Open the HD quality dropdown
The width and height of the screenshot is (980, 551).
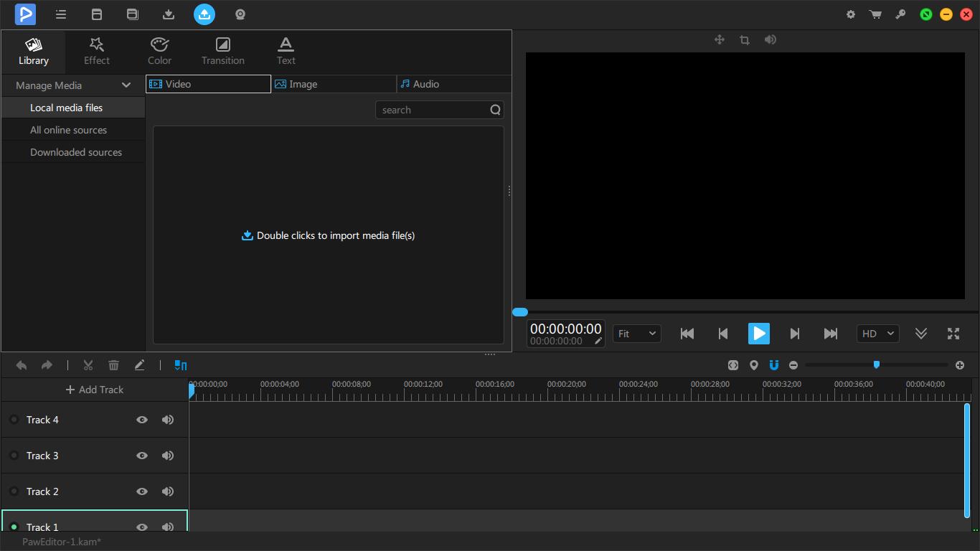click(x=877, y=334)
